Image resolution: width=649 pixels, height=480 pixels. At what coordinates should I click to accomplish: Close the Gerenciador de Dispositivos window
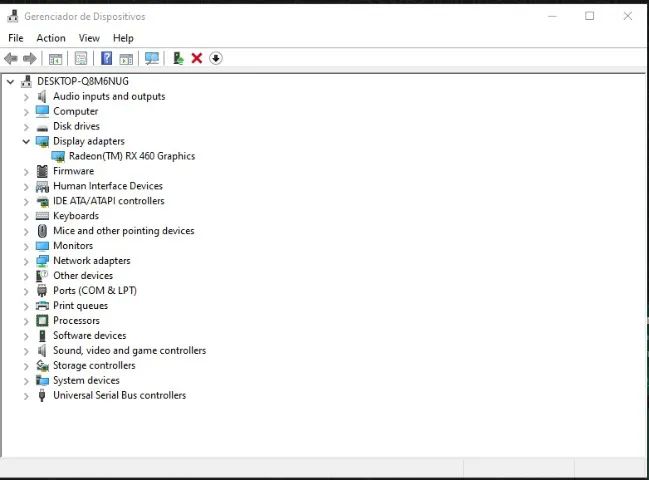(x=627, y=16)
